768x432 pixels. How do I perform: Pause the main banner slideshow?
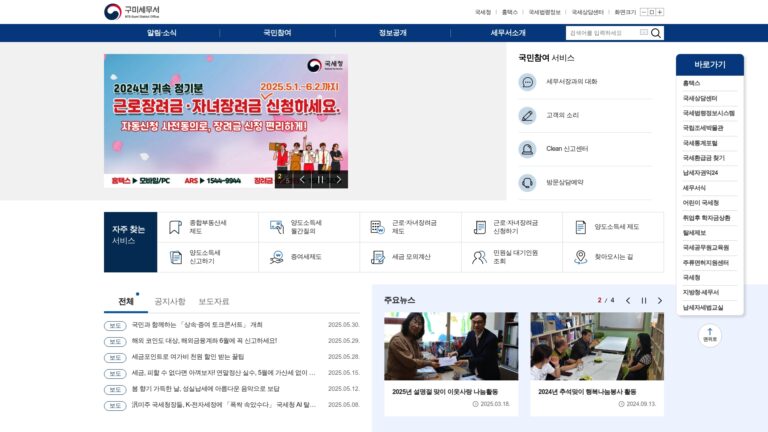pos(320,180)
